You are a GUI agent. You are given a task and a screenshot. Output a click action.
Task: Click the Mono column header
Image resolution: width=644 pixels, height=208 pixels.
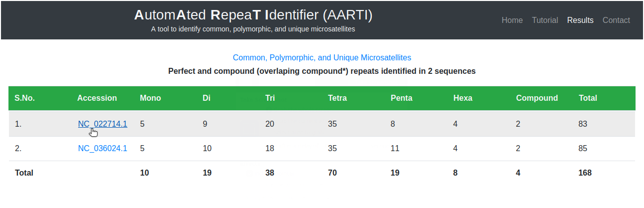(150, 98)
